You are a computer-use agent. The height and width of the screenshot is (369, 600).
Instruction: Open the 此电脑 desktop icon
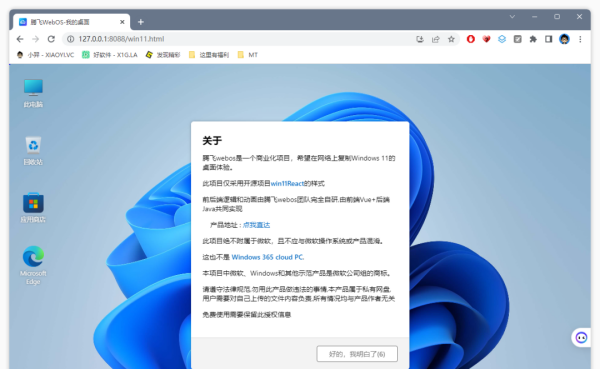33,93
